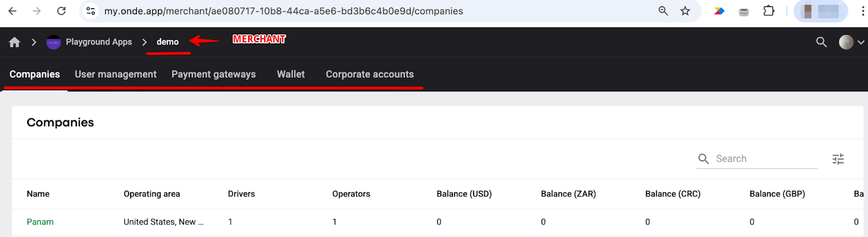Open Playground Apps breadcrumb item

click(x=98, y=42)
